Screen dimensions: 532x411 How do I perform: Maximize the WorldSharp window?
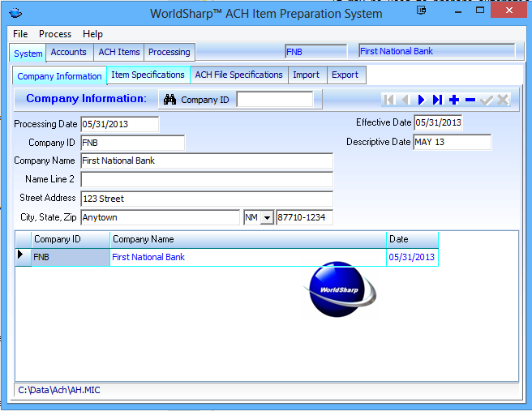pyautogui.click(x=480, y=11)
